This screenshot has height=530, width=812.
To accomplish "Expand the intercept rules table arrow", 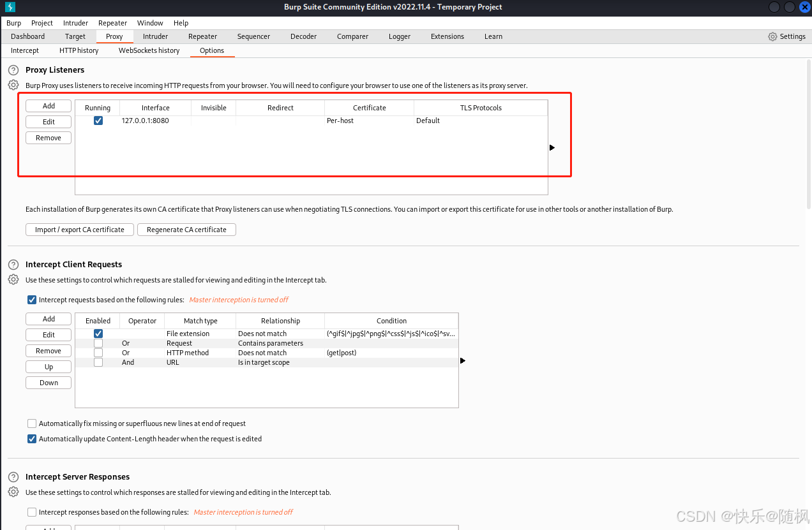I will click(x=463, y=360).
